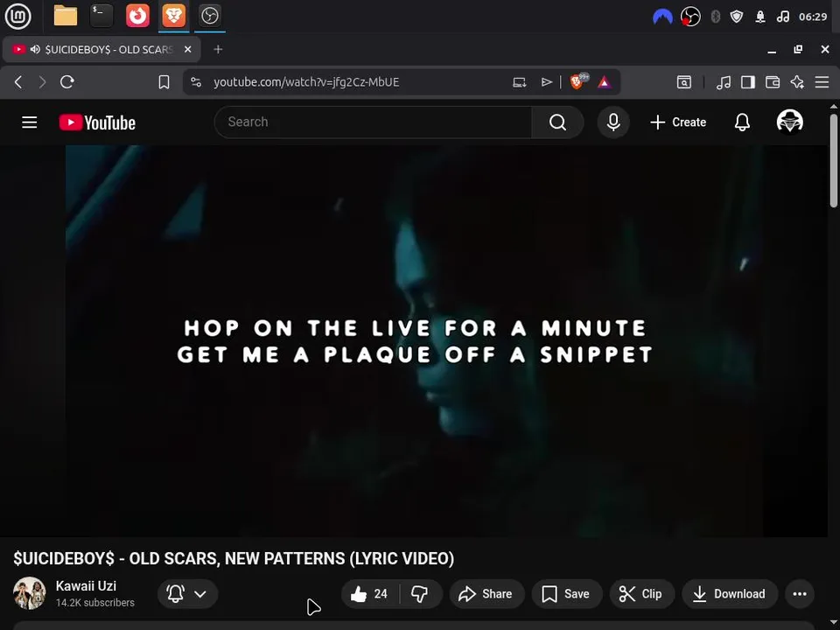The width and height of the screenshot is (840, 630).
Task: Search with your voice microphone
Action: click(x=613, y=122)
